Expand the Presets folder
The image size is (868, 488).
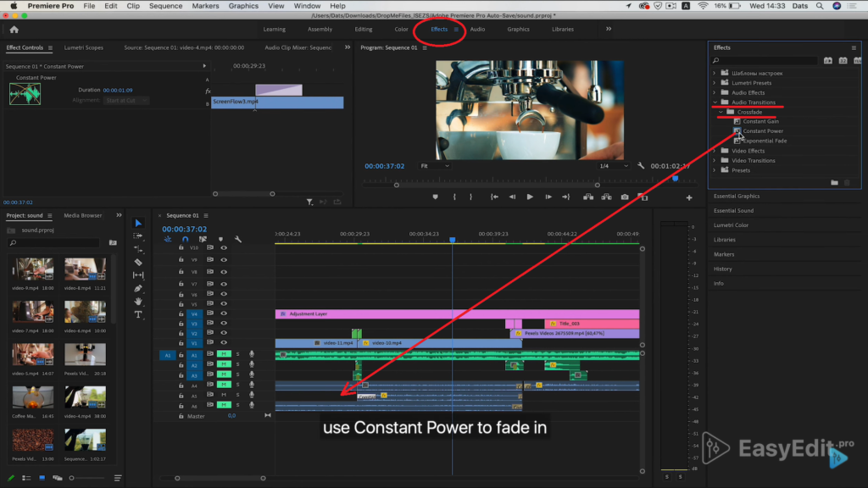pos(714,170)
